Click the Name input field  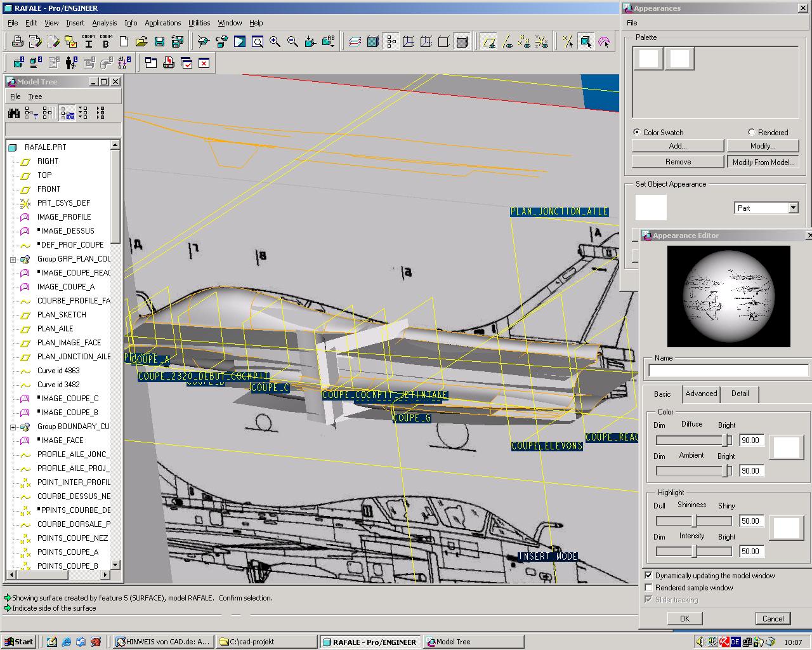point(728,370)
